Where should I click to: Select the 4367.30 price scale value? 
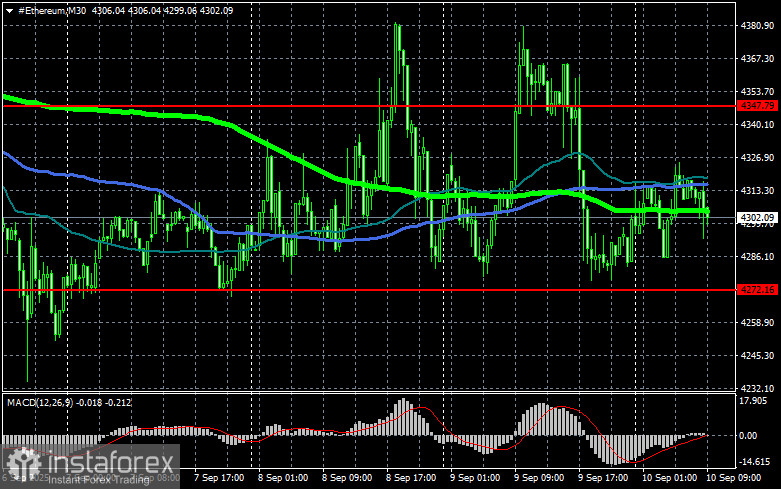pyautogui.click(x=758, y=59)
